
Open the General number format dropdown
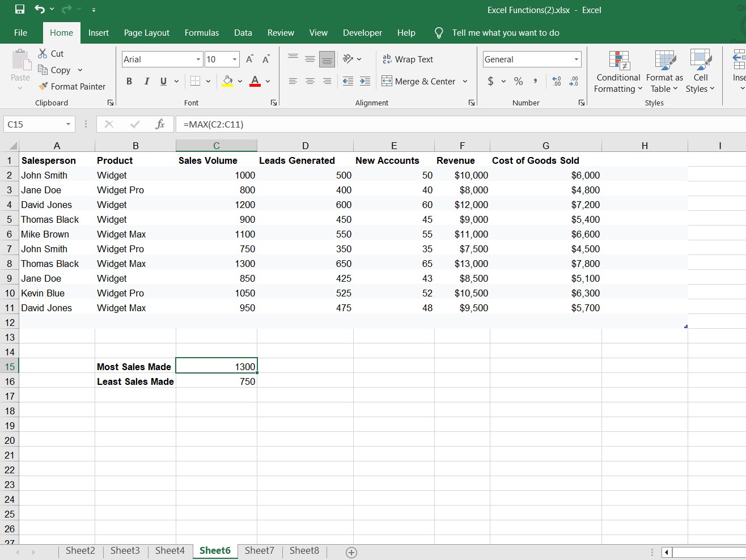pyautogui.click(x=577, y=59)
